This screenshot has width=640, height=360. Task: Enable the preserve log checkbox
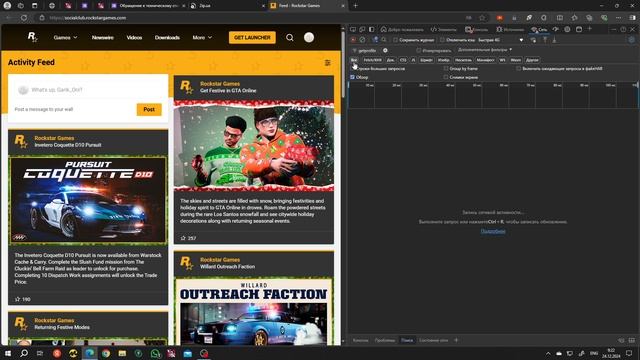click(x=396, y=40)
